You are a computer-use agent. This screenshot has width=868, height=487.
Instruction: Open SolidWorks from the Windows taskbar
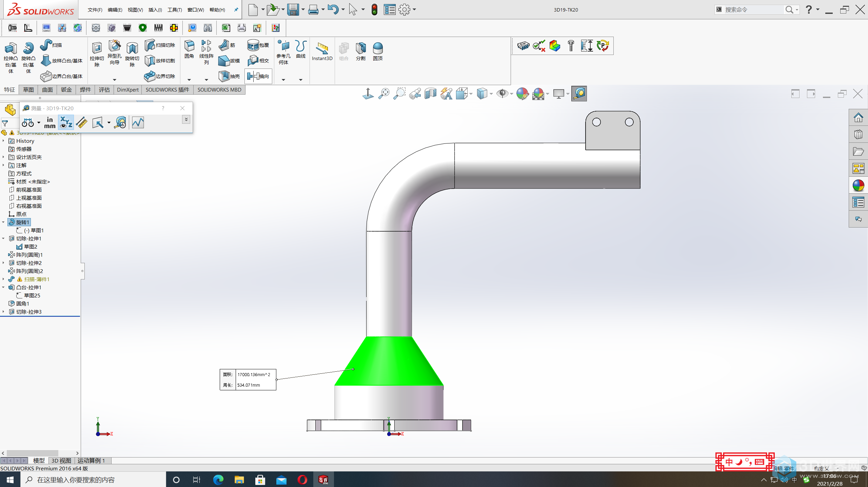click(323, 480)
